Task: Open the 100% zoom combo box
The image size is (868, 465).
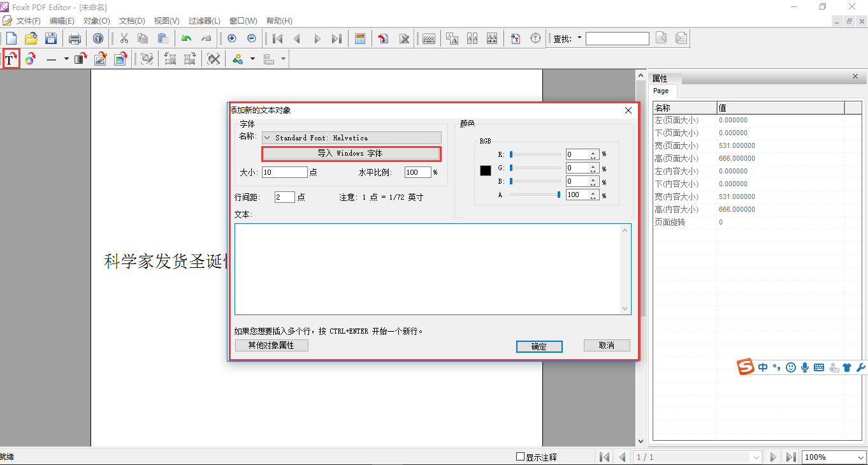Action: click(834, 457)
